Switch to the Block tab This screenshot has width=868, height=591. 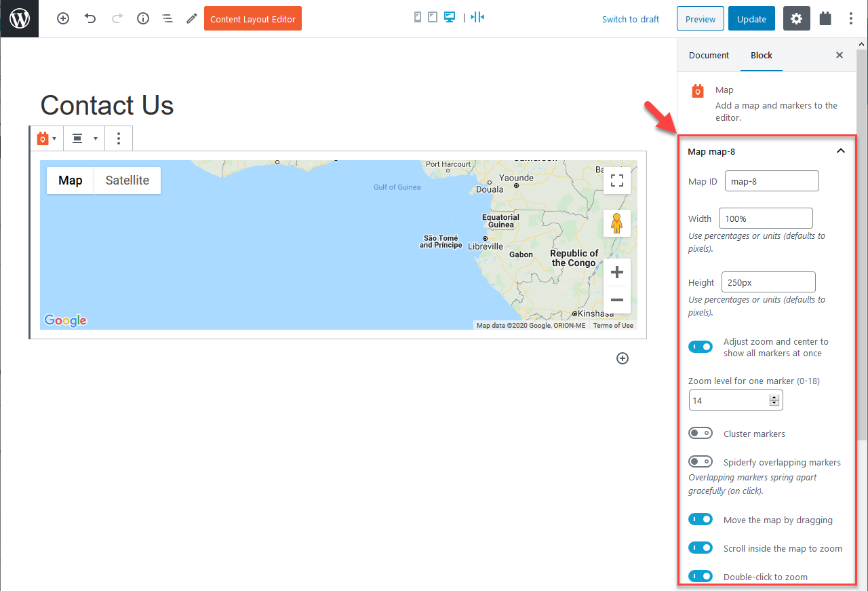click(762, 56)
